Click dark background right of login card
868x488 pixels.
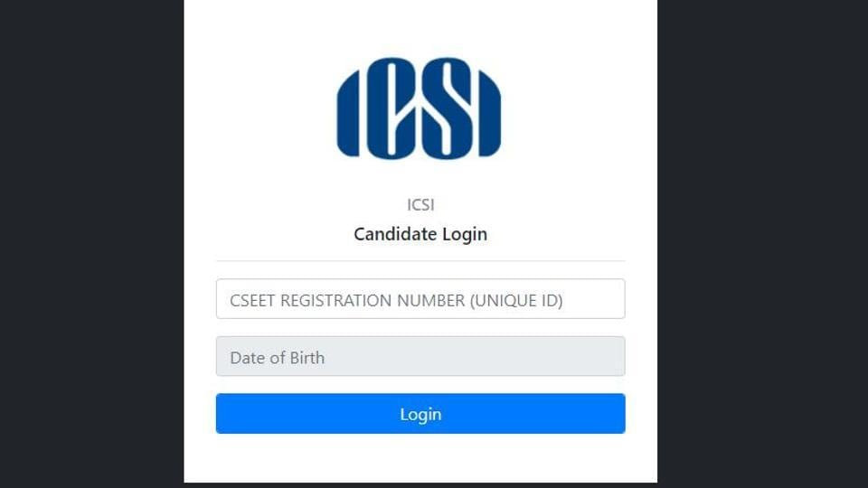click(763, 244)
